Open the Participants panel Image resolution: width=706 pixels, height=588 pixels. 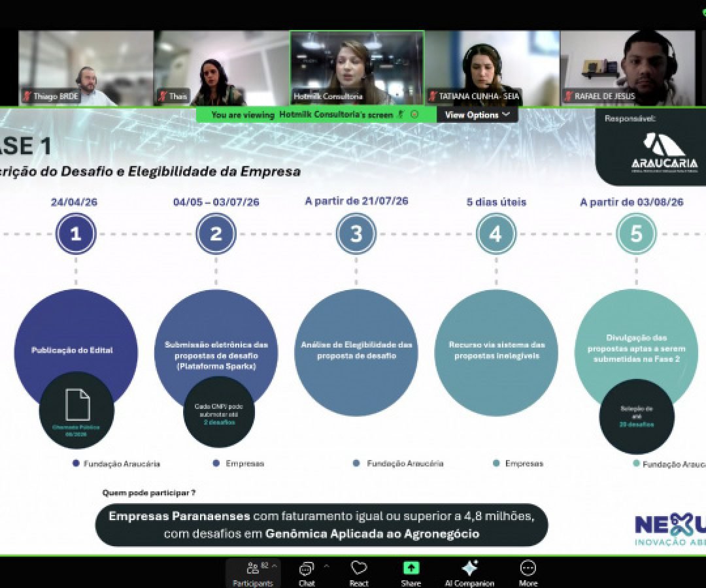pyautogui.click(x=252, y=573)
